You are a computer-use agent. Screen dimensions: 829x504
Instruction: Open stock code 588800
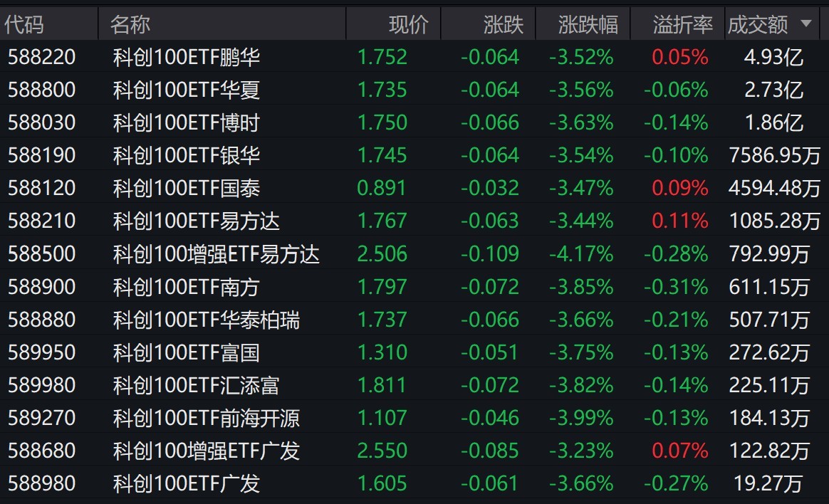coord(42,89)
